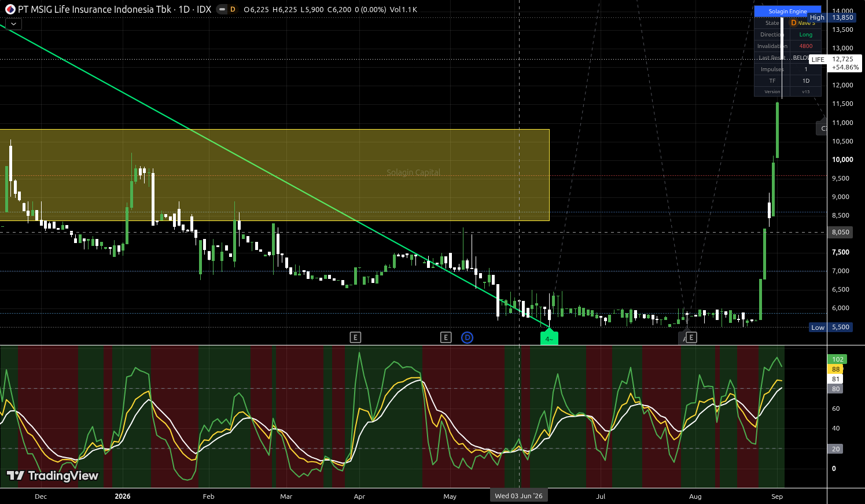Click the gray 20 level label

[836, 449]
